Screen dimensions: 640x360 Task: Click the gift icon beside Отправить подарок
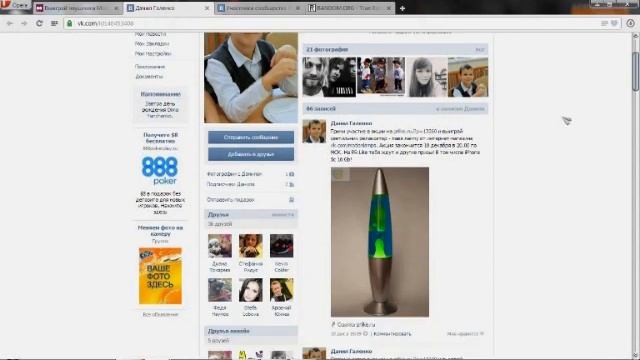(x=291, y=200)
